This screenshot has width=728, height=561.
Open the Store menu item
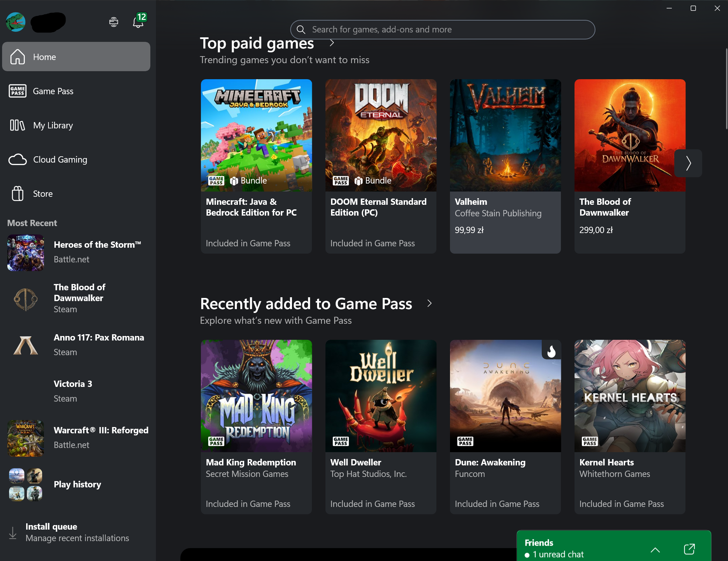(76, 194)
